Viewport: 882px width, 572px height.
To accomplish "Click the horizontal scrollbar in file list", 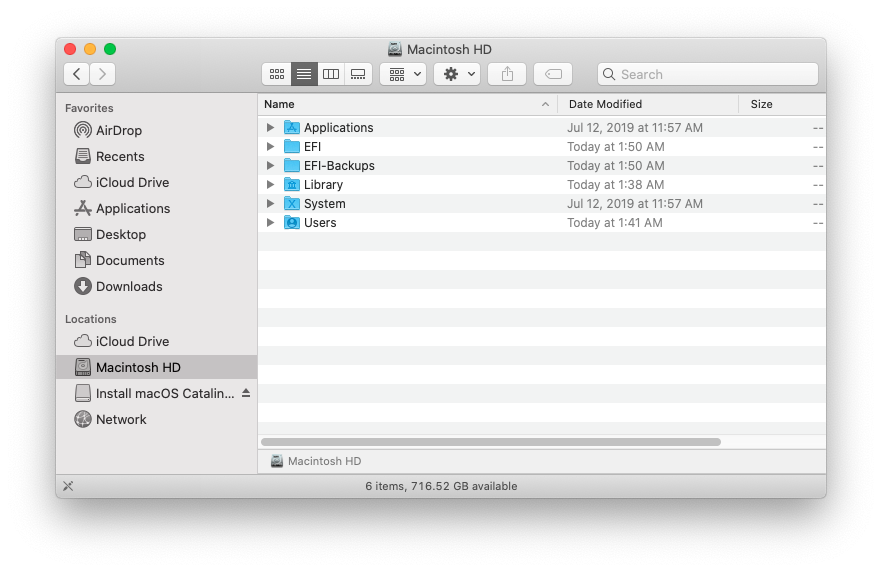I will (490, 442).
